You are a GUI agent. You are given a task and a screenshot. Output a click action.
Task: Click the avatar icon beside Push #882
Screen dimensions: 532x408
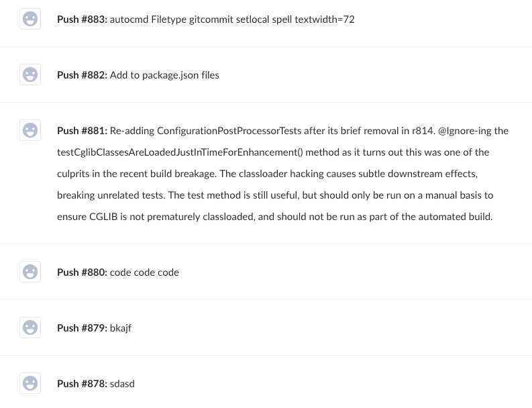pos(30,74)
